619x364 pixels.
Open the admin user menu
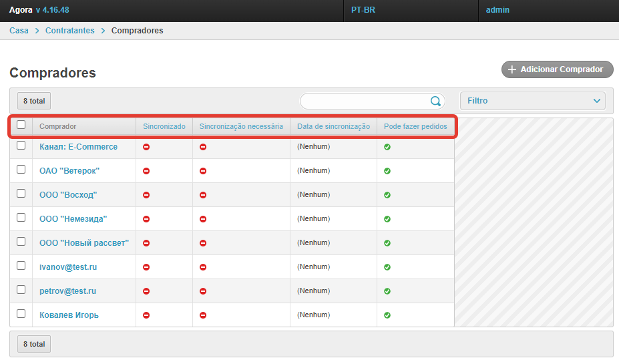click(497, 10)
